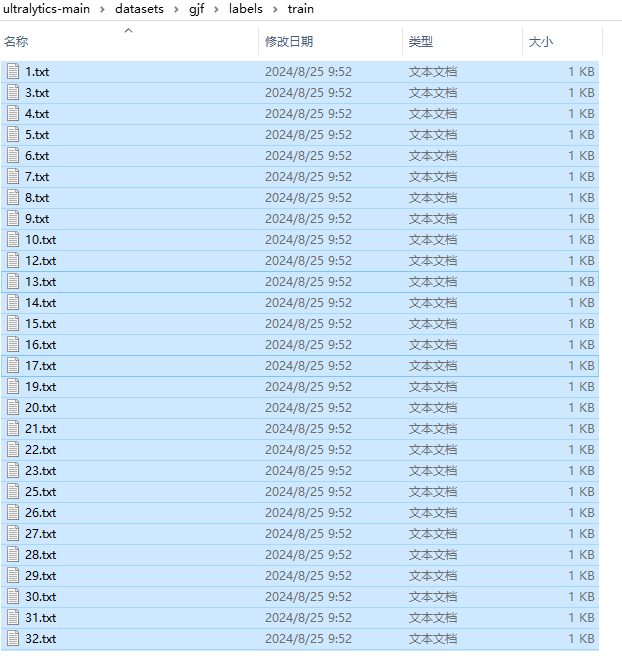Click the document icon of 1.txt

[x=13, y=71]
